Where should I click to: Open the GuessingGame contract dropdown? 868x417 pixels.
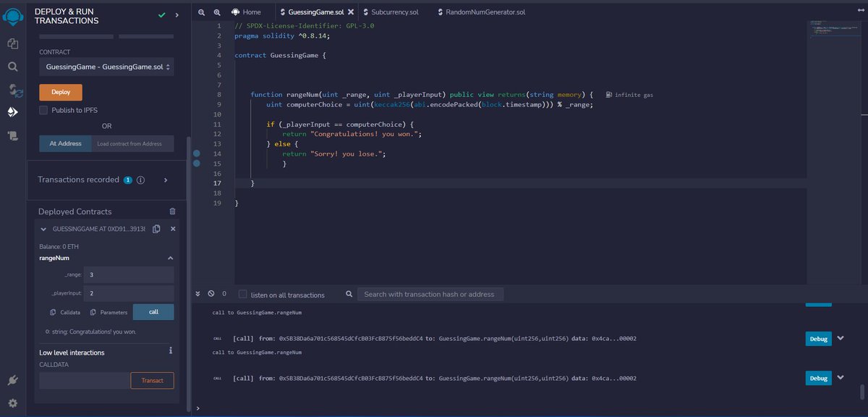tap(106, 67)
